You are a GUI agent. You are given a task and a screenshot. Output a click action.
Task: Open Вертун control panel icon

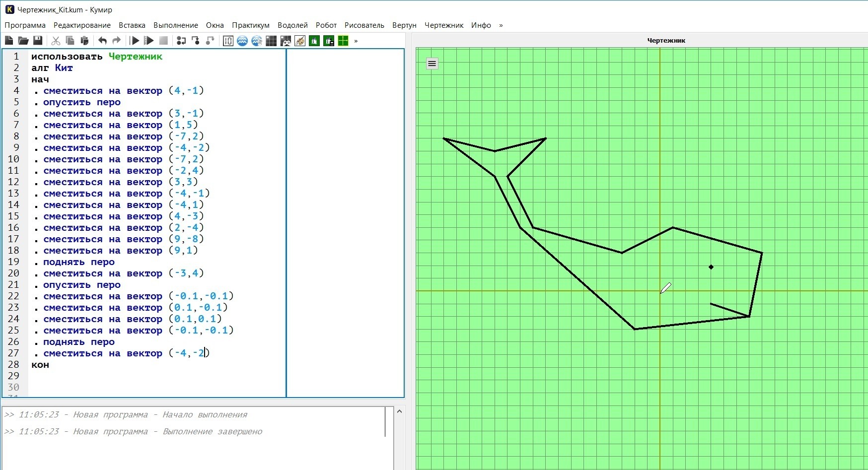coord(329,41)
